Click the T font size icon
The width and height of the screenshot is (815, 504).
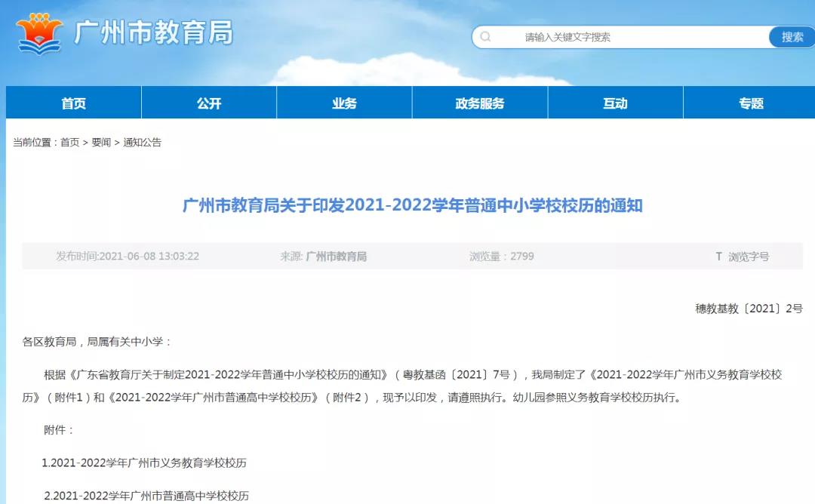click(718, 257)
